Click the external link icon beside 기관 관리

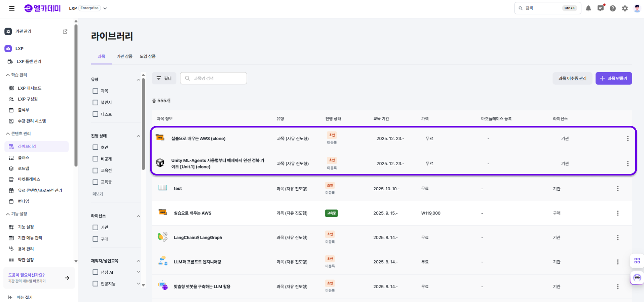pos(65,32)
